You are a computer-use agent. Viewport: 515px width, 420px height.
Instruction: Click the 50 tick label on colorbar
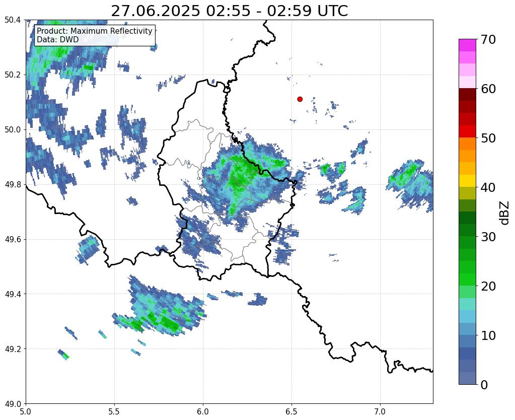click(x=488, y=138)
